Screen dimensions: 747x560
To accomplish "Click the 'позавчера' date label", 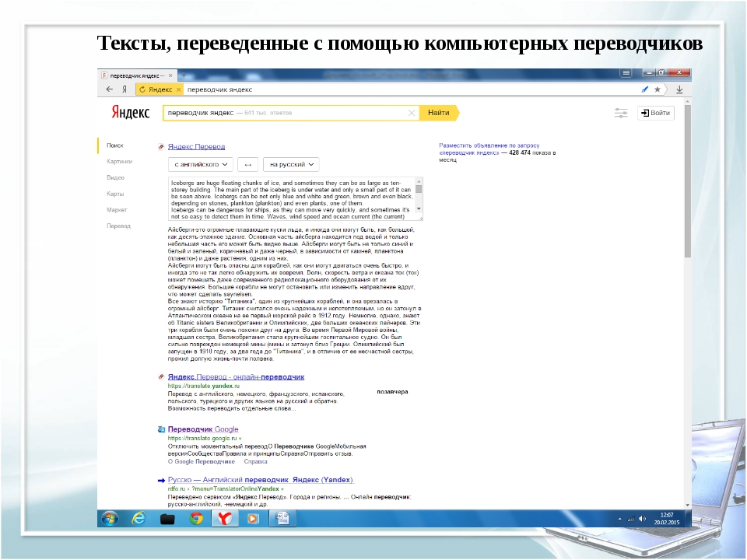I will point(392,392).
